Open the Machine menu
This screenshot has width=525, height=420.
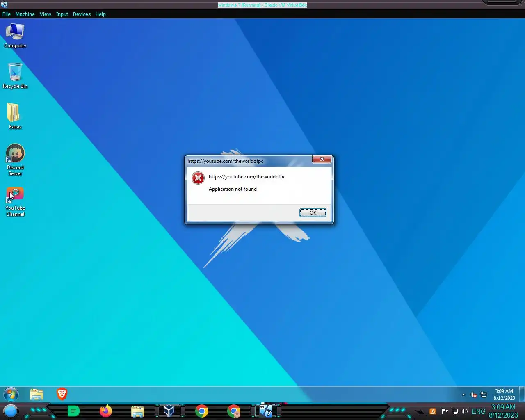point(25,14)
